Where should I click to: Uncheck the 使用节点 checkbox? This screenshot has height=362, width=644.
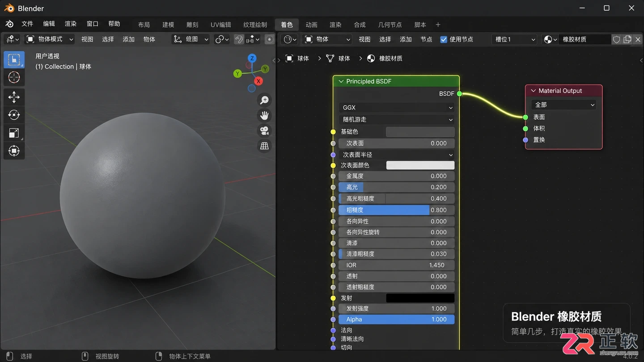pyautogui.click(x=444, y=39)
